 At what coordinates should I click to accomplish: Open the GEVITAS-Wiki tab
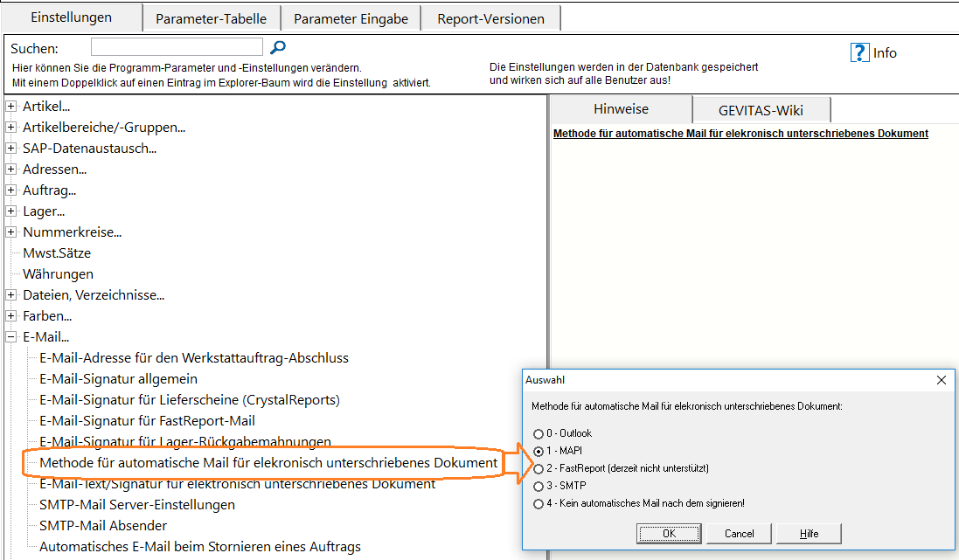(x=761, y=111)
